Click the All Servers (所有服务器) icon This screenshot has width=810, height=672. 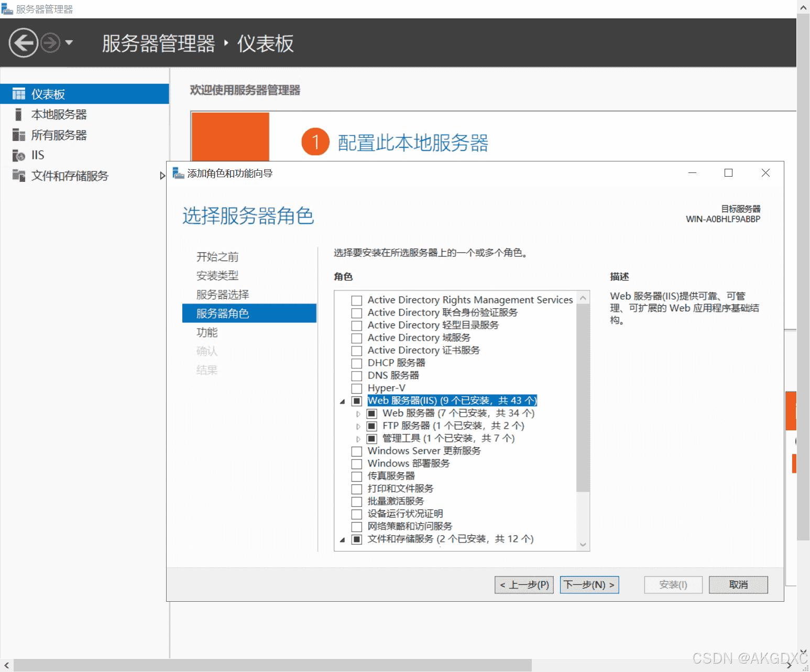(x=19, y=135)
